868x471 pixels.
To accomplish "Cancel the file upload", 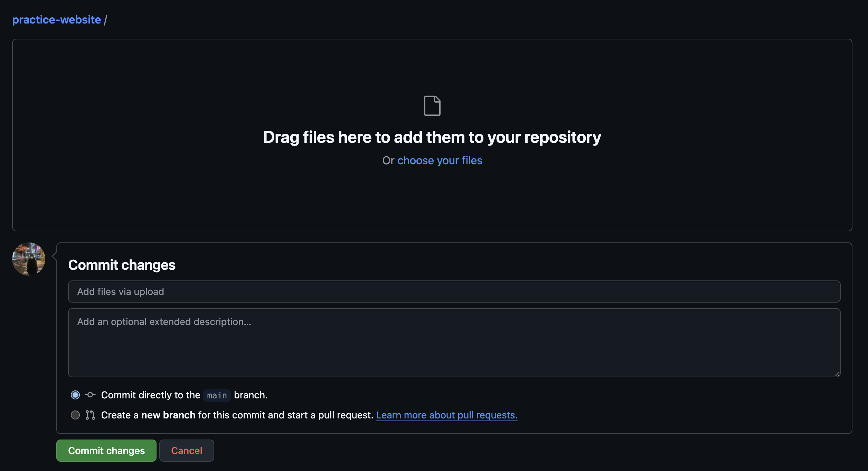I will (187, 451).
